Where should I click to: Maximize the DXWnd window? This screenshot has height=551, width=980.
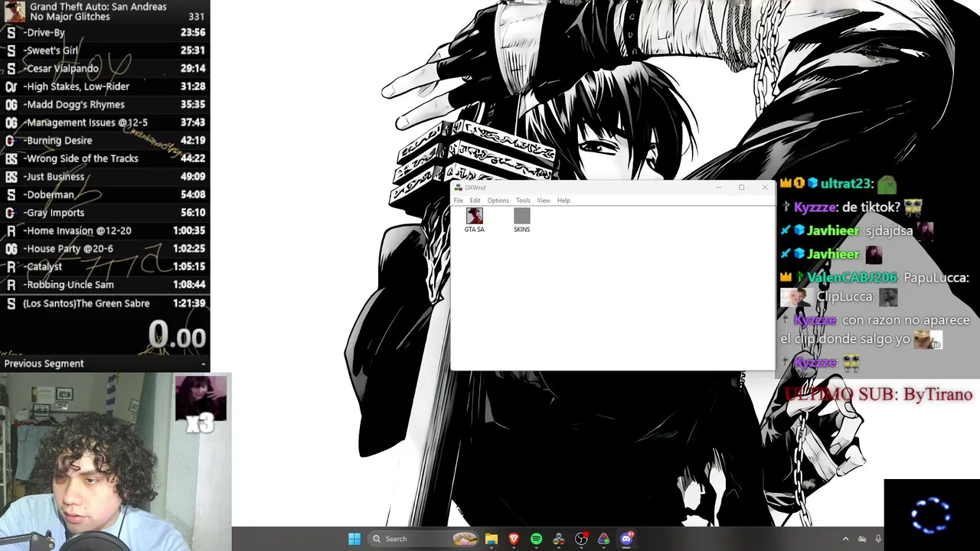(741, 187)
